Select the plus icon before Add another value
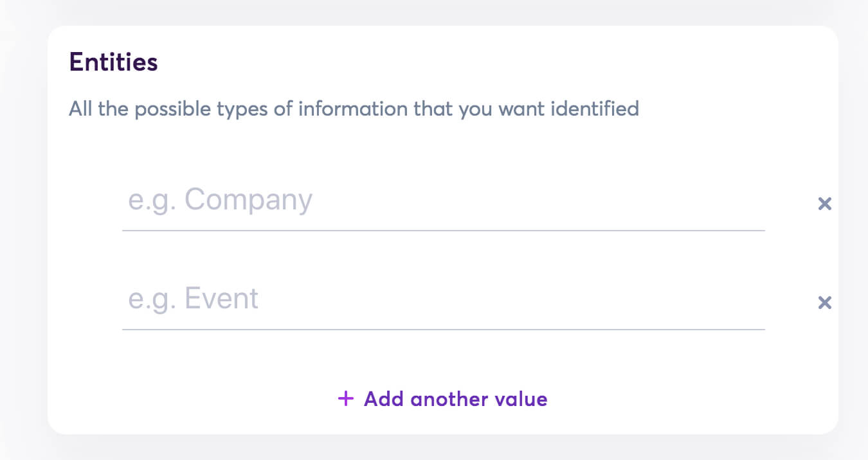The height and width of the screenshot is (460, 868). [x=345, y=398]
